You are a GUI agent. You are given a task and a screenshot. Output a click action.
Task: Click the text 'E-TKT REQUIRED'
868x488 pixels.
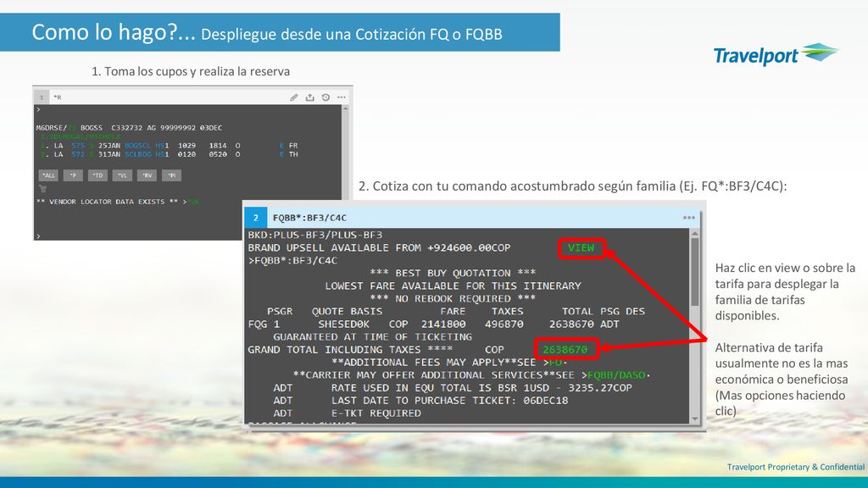point(376,413)
